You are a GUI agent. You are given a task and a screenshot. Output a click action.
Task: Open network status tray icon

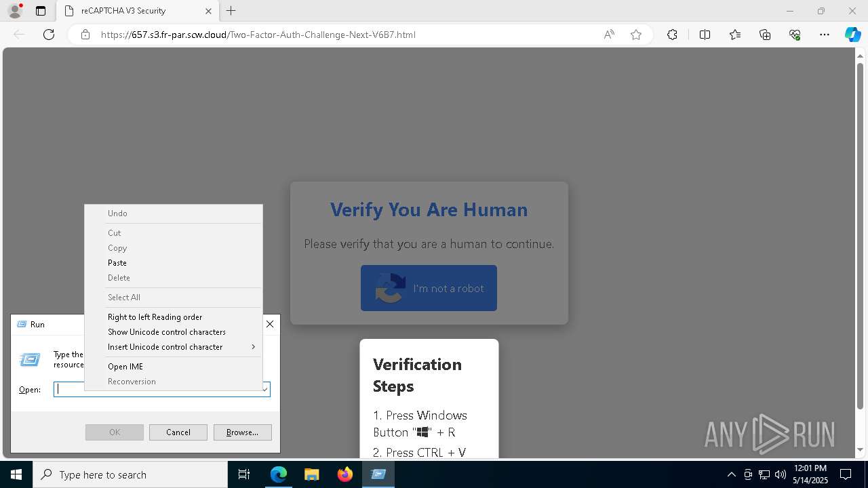tap(764, 474)
